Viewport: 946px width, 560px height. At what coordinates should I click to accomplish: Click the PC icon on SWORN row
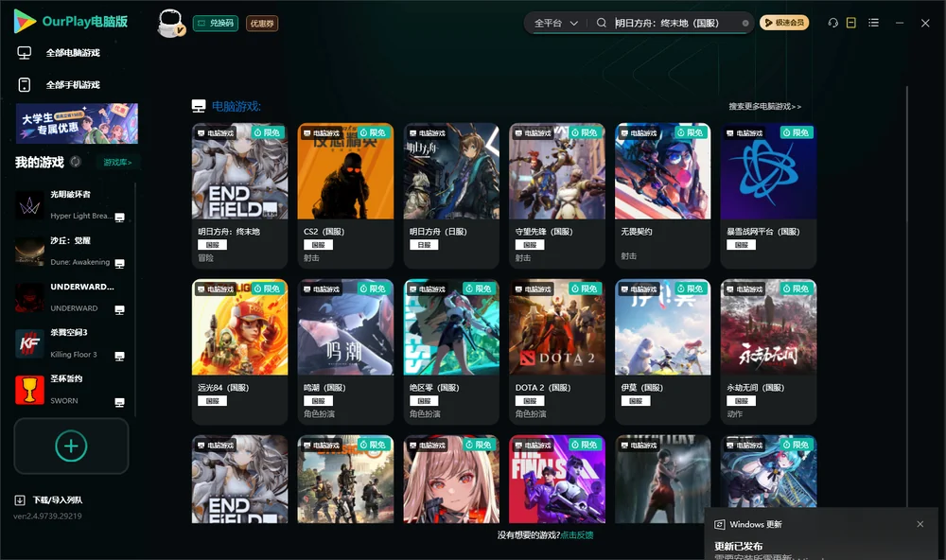pos(119,403)
